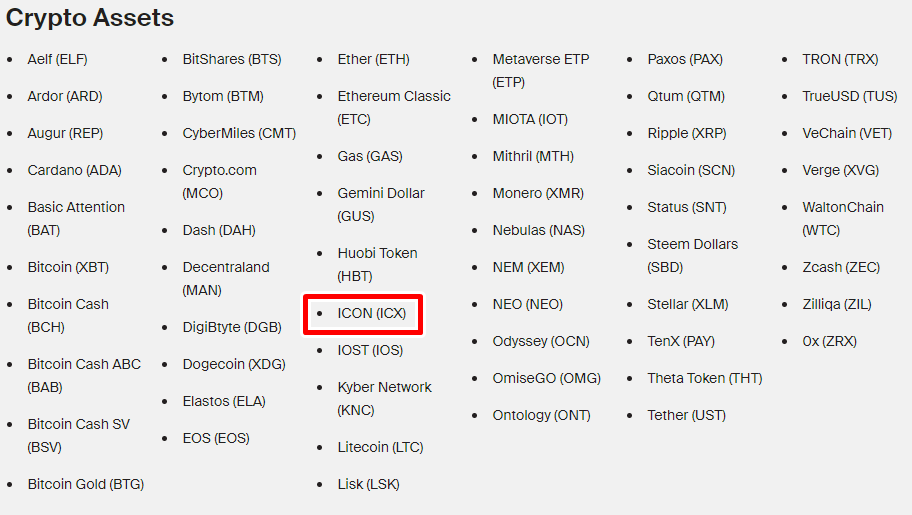Click the Crypto Assets heading
912x515 pixels.
click(x=90, y=18)
